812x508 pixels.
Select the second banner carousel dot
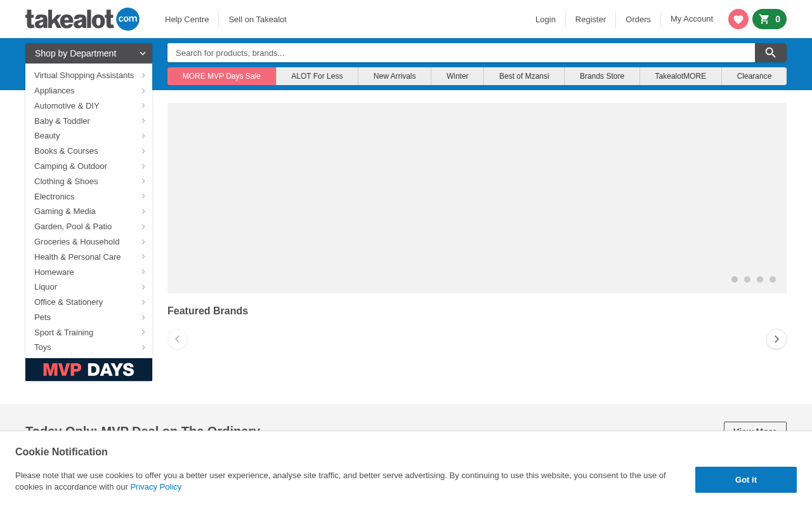click(747, 279)
